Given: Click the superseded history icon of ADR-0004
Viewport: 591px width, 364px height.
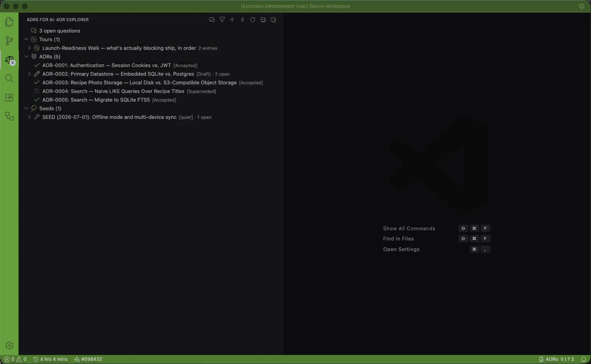Looking at the screenshot, I should pos(37,91).
